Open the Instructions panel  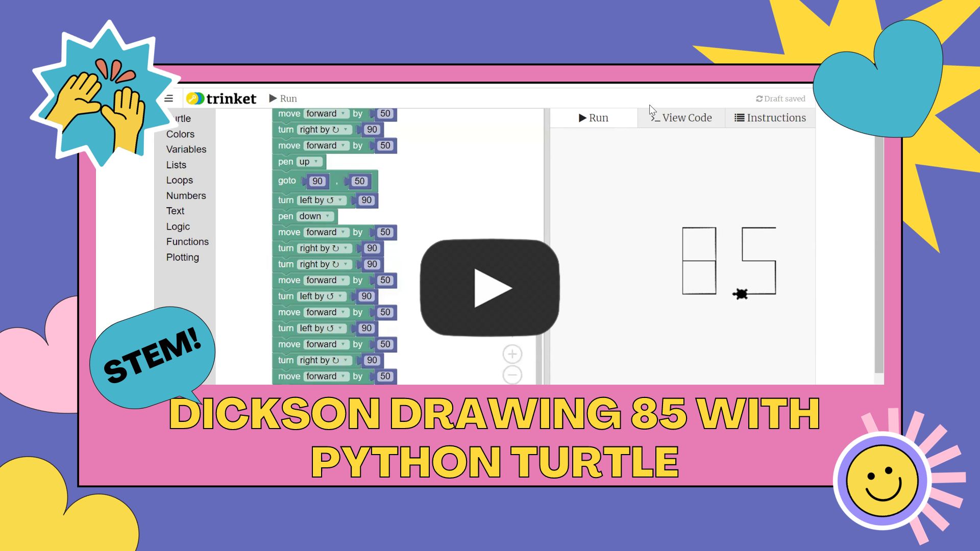769,118
